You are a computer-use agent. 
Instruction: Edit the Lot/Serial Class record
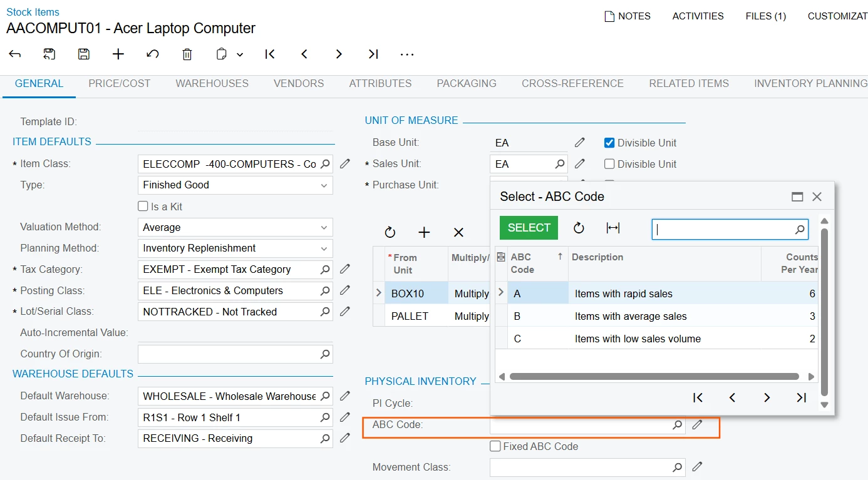click(x=345, y=312)
